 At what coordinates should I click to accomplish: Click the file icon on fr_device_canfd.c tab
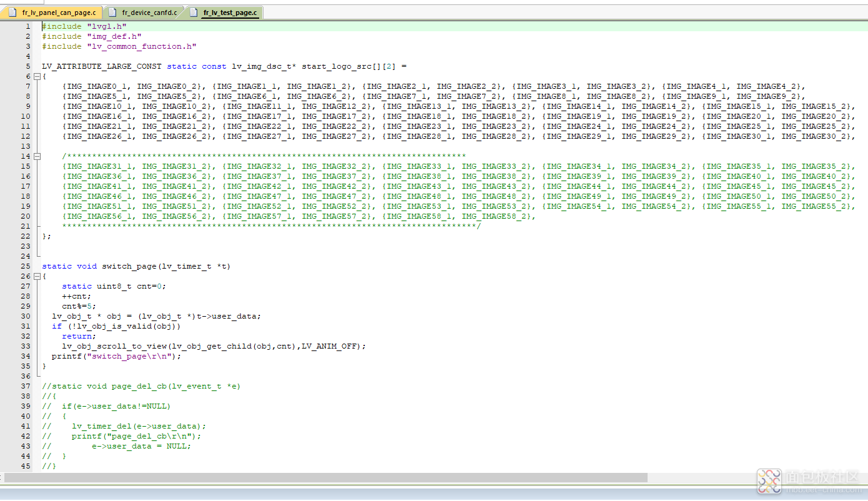click(x=112, y=12)
